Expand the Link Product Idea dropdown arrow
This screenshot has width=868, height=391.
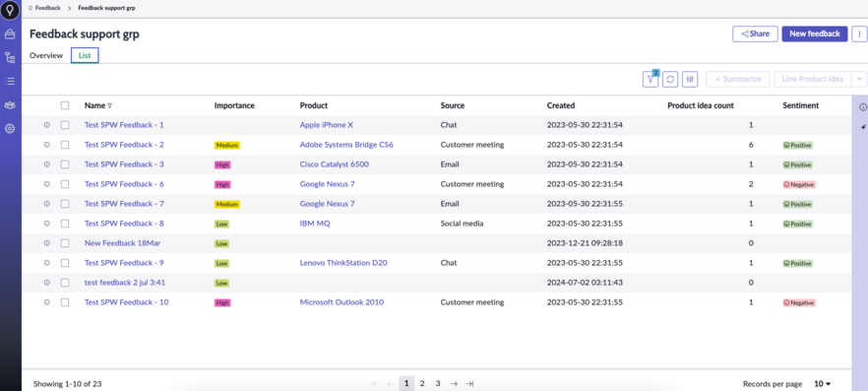point(859,79)
